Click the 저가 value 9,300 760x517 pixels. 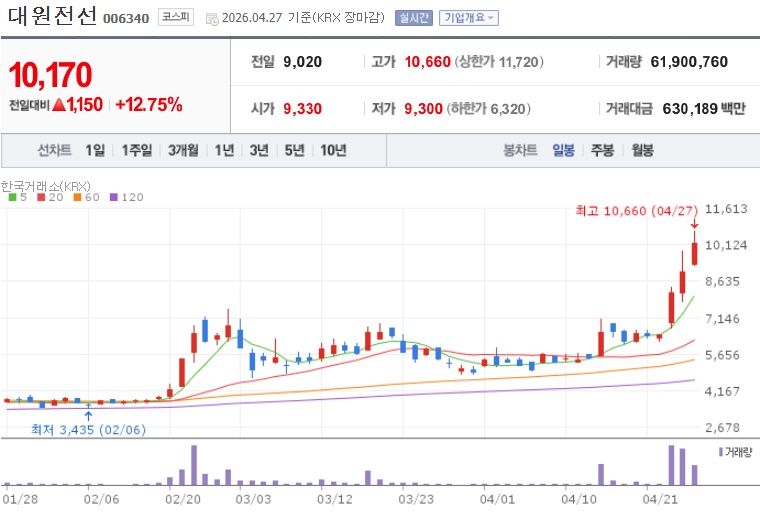pos(424,109)
